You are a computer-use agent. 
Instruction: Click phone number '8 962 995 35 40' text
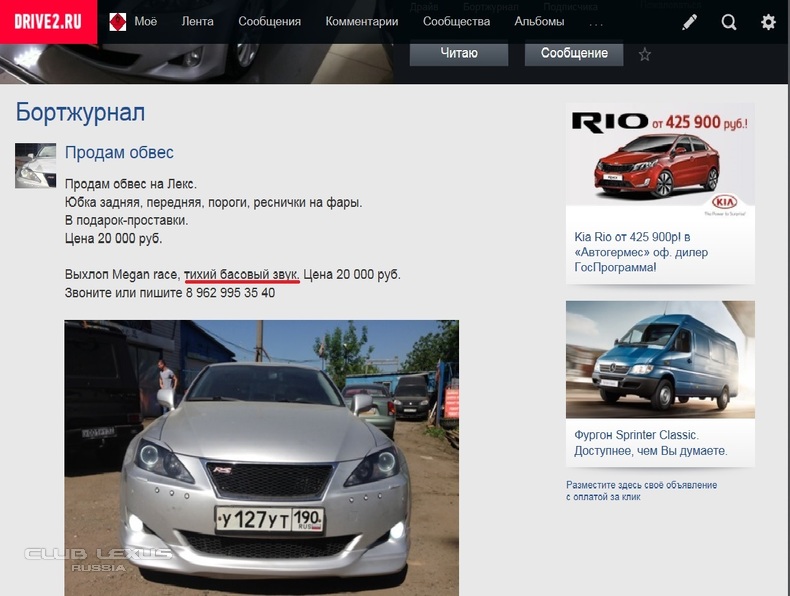point(230,293)
